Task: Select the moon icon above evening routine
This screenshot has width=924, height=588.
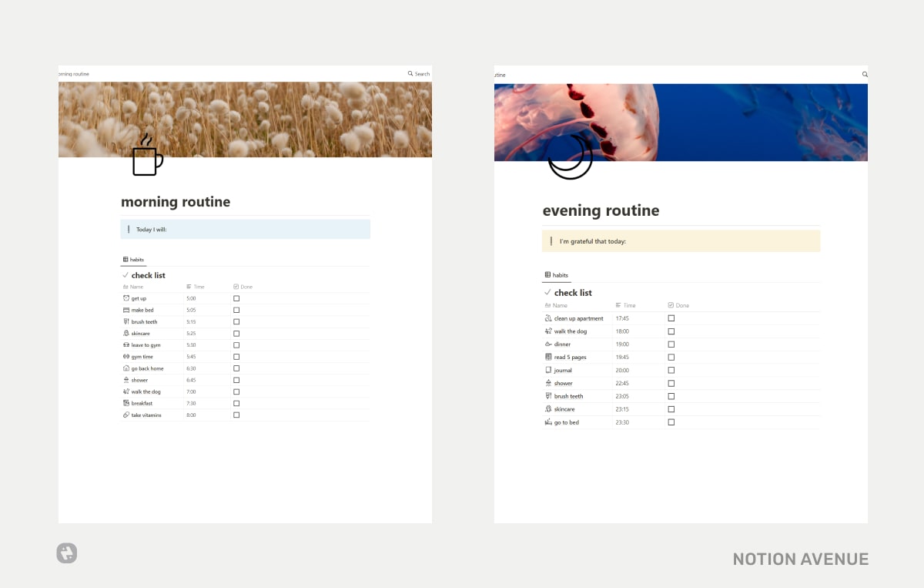Action: pyautogui.click(x=570, y=157)
